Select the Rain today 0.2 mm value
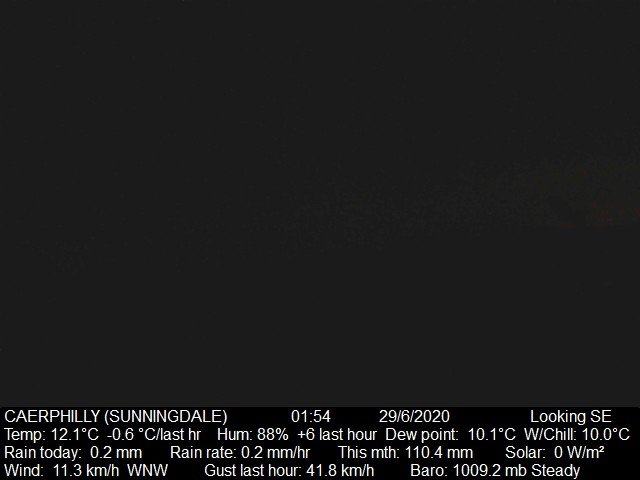Image resolution: width=640 pixels, height=480 pixels. (x=73, y=453)
